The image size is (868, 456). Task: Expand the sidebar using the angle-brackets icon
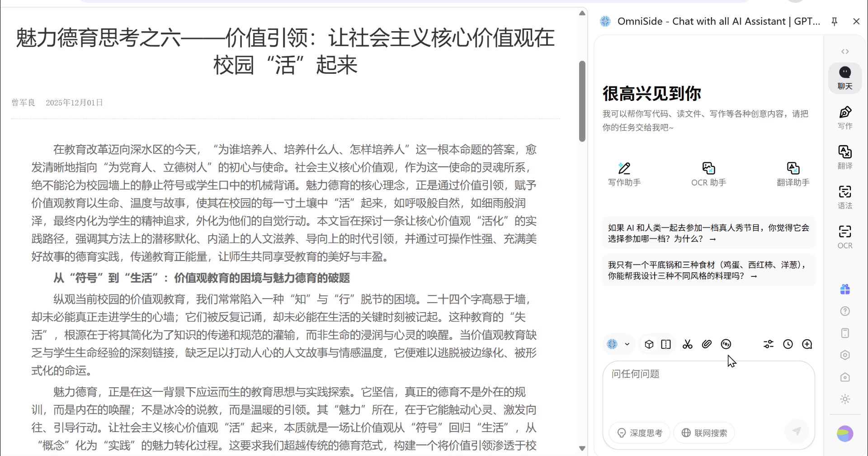point(844,52)
